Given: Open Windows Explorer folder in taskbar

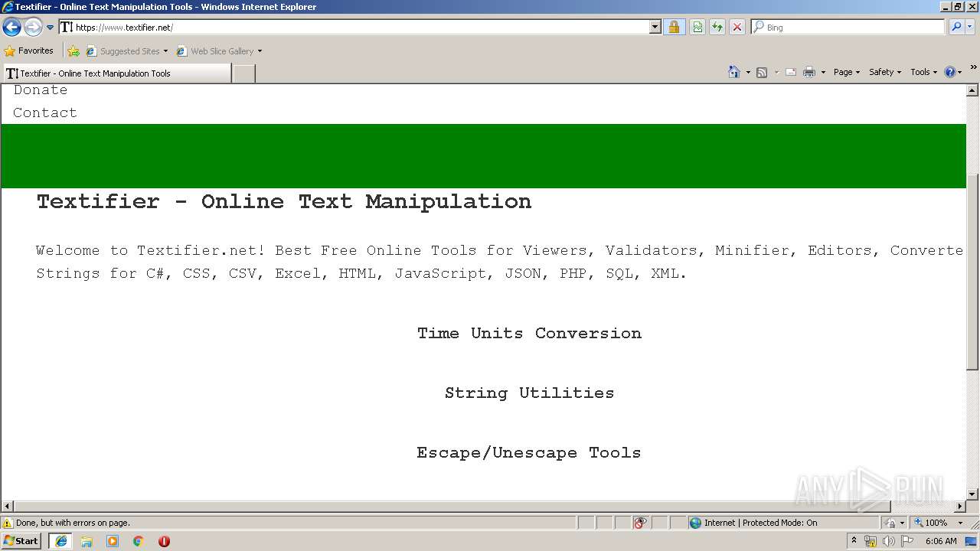Looking at the screenshot, I should (x=87, y=541).
